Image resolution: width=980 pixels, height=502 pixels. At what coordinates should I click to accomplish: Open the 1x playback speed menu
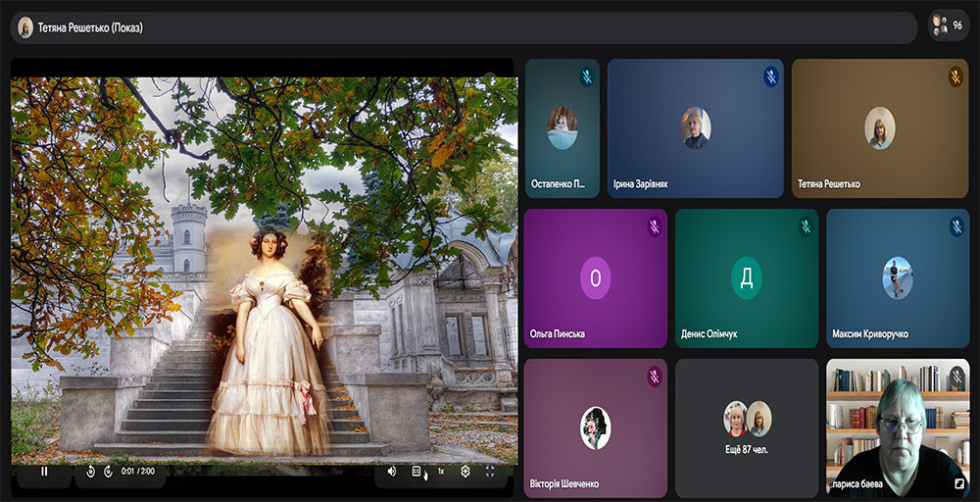point(441,472)
